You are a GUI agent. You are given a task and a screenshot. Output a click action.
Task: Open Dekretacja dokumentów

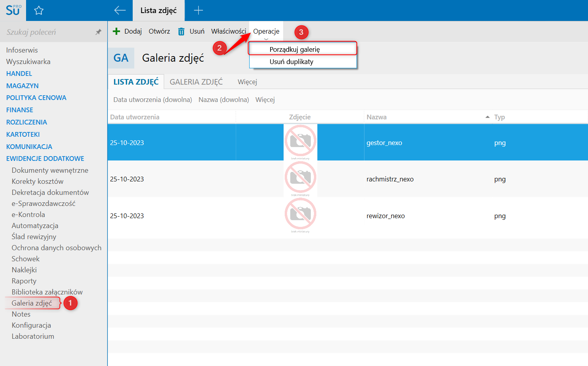tap(50, 192)
